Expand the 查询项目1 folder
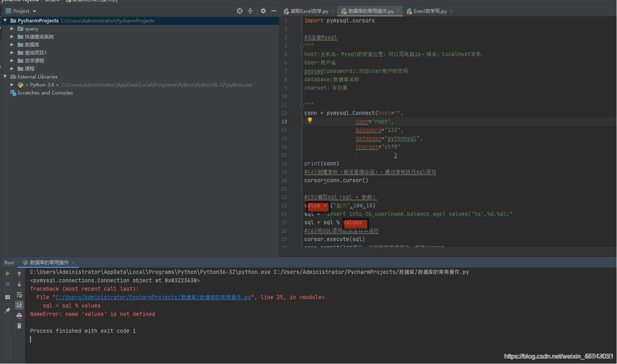 [x=12, y=52]
